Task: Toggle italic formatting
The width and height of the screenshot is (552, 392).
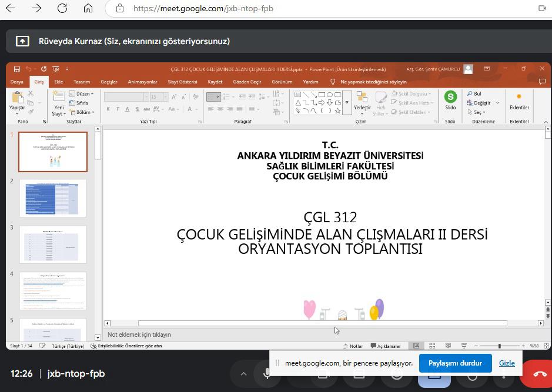Action: (118, 109)
